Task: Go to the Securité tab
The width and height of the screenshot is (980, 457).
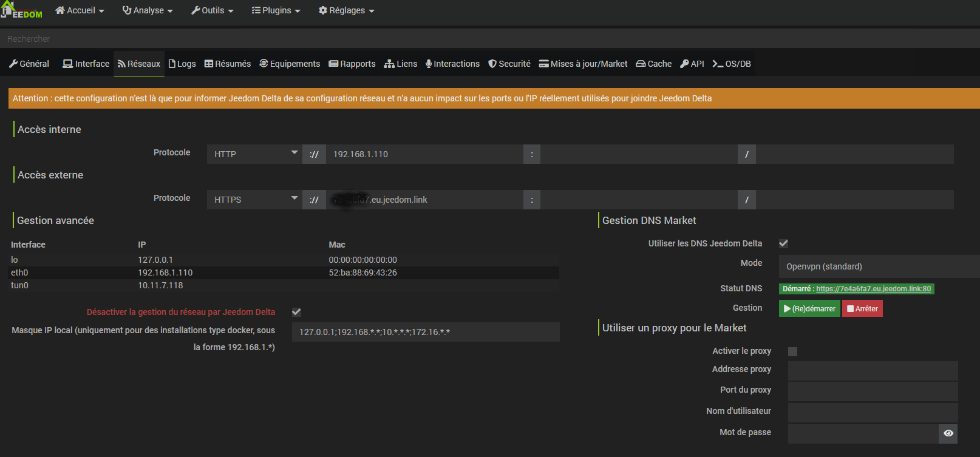Action: click(509, 64)
